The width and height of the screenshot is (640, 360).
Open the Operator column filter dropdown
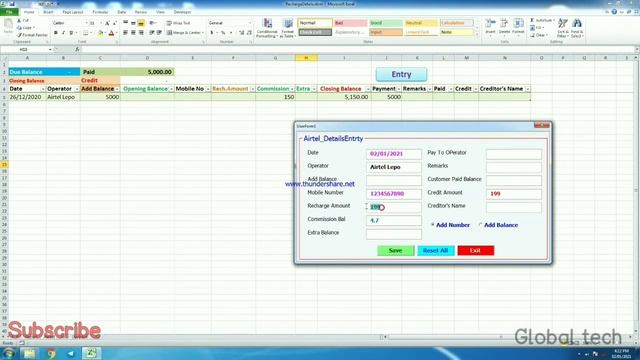point(77,89)
